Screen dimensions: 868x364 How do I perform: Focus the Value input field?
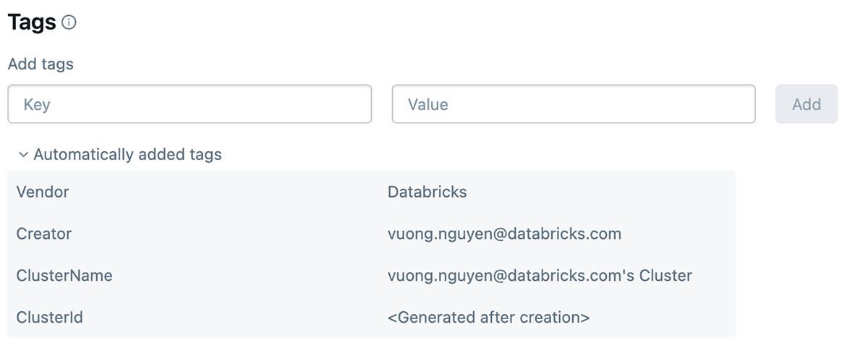[573, 104]
